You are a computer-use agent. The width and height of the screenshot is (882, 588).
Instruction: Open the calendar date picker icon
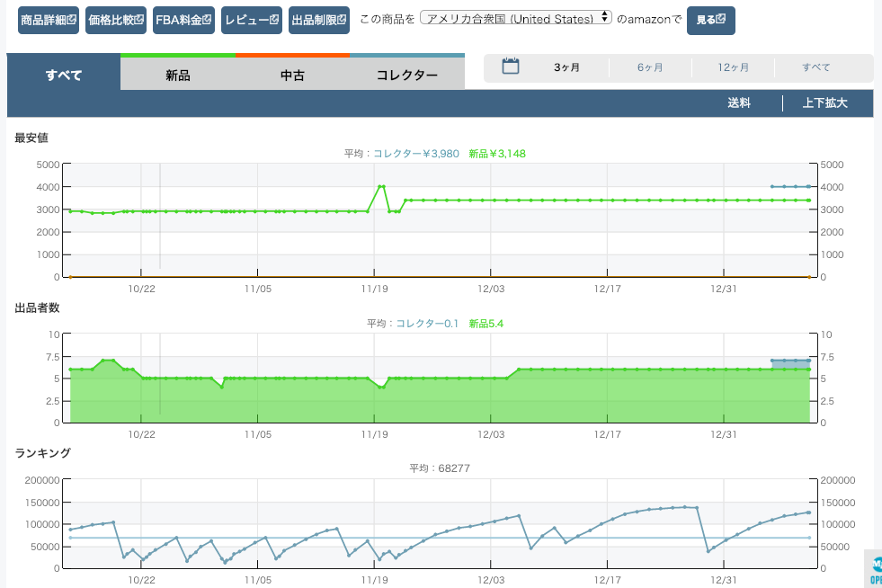coord(511,67)
